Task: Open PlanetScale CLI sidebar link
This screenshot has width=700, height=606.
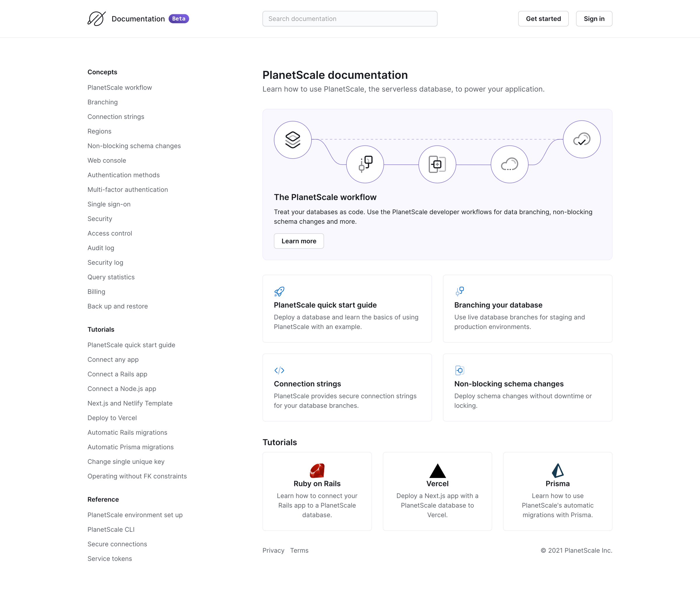Action: (x=111, y=529)
